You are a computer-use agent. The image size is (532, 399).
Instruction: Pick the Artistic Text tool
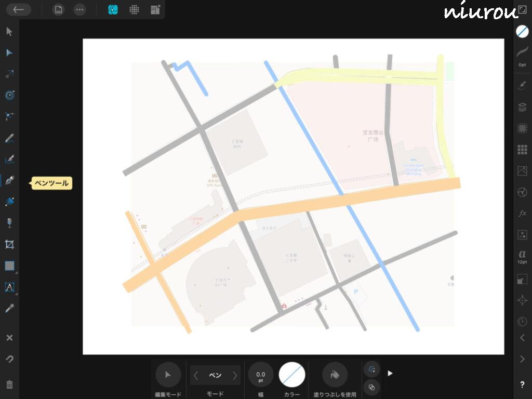9,287
